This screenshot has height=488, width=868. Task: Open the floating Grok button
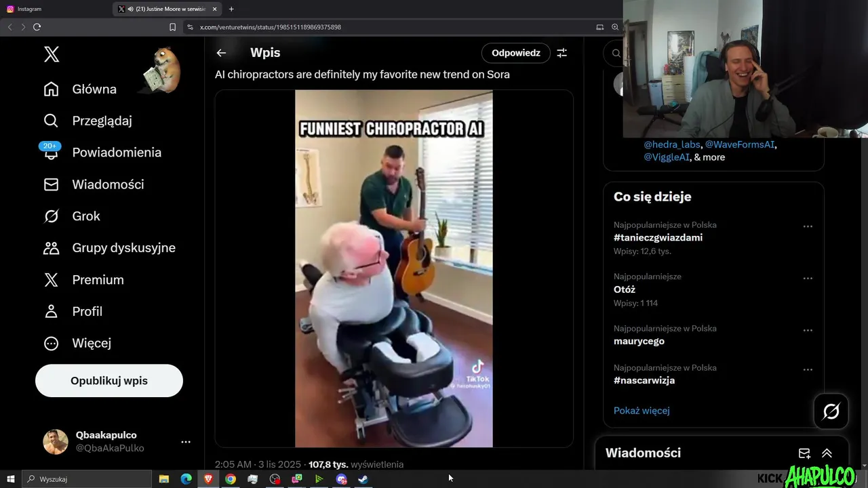[x=831, y=411]
